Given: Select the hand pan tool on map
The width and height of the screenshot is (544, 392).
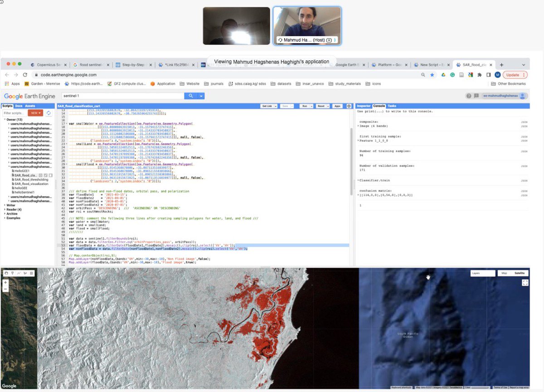Looking at the screenshot, I should (5, 273).
